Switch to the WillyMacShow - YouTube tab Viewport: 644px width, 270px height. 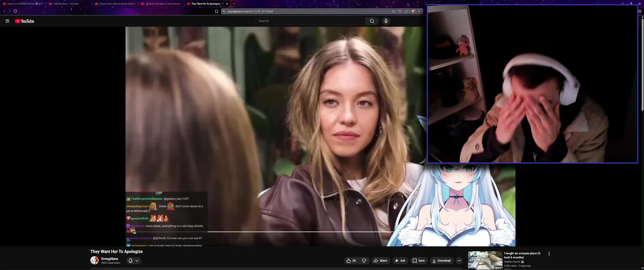click(x=69, y=4)
